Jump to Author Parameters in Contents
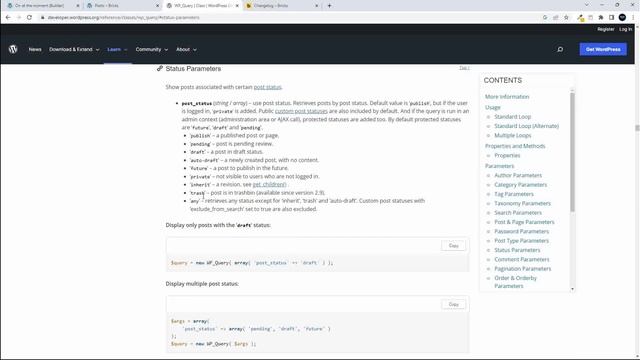 (x=518, y=176)
